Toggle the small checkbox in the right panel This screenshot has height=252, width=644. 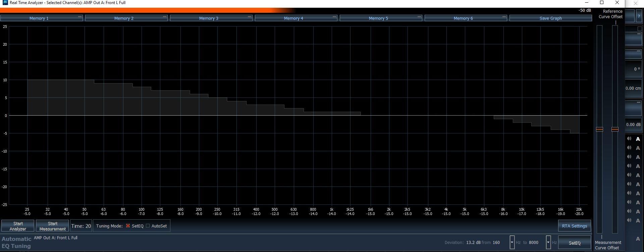[639, 29]
